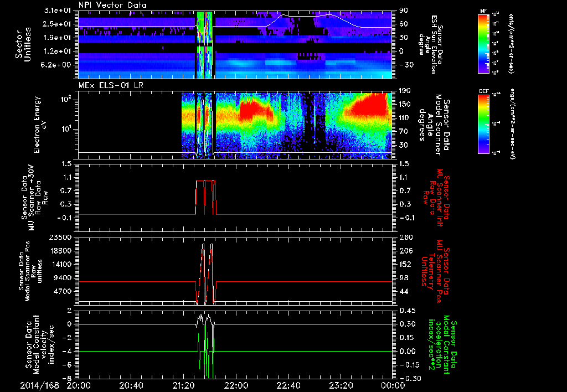The image size is (567, 392).
Task: Click the Model Scanner Pos Raw axis label
Action: click(30, 271)
